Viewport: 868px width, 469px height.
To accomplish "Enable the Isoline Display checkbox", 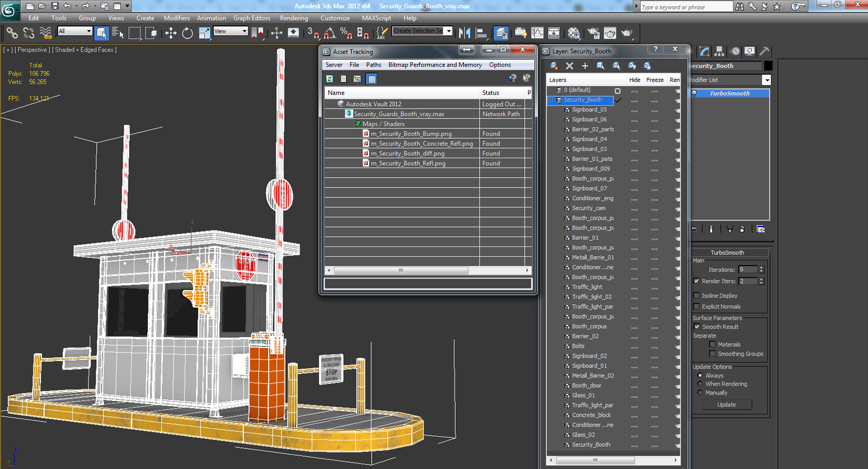I will coord(697,295).
